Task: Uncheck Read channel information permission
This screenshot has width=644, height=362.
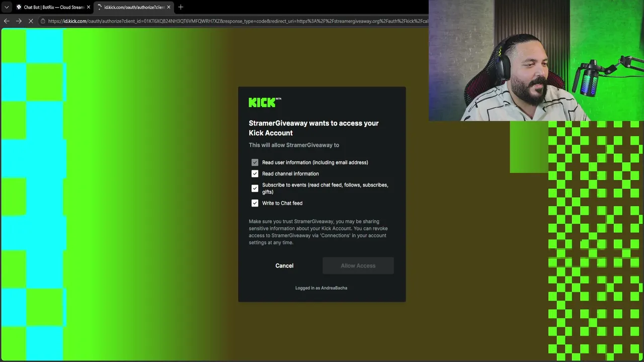Action: click(x=255, y=173)
